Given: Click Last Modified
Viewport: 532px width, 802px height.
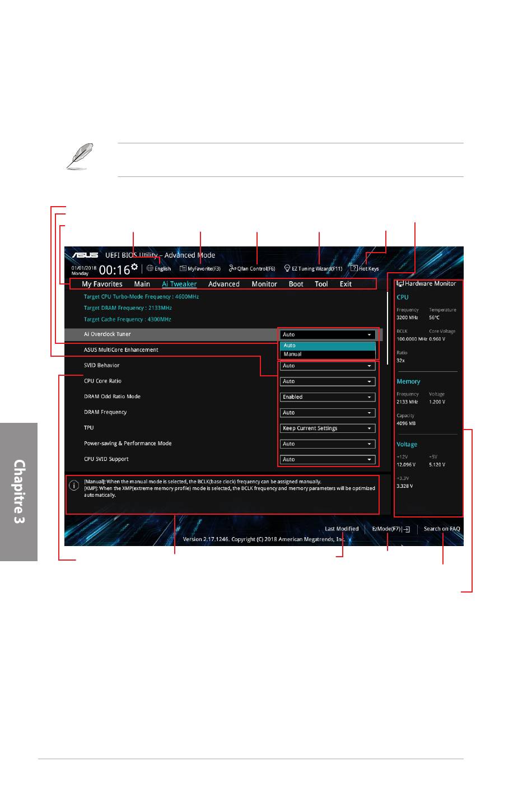Looking at the screenshot, I should 342,529.
